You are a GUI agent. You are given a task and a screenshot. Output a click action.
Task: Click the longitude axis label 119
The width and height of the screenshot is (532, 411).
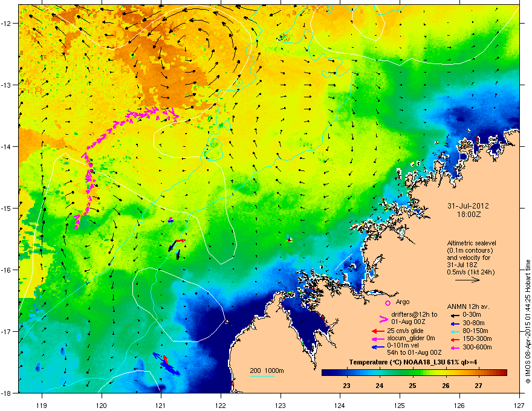click(42, 405)
